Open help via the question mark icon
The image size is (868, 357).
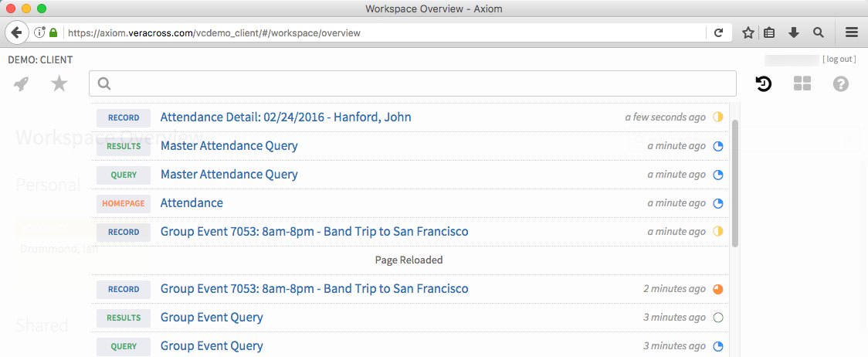841,84
